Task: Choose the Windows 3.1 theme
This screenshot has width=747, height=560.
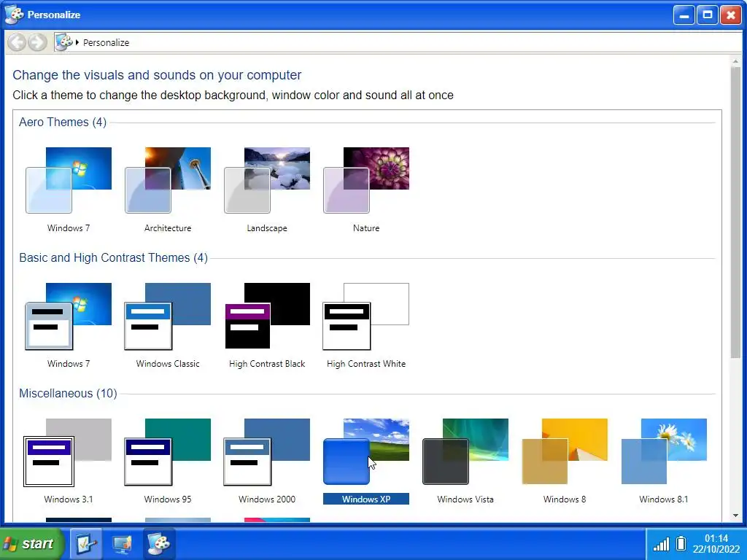Action: (x=69, y=461)
